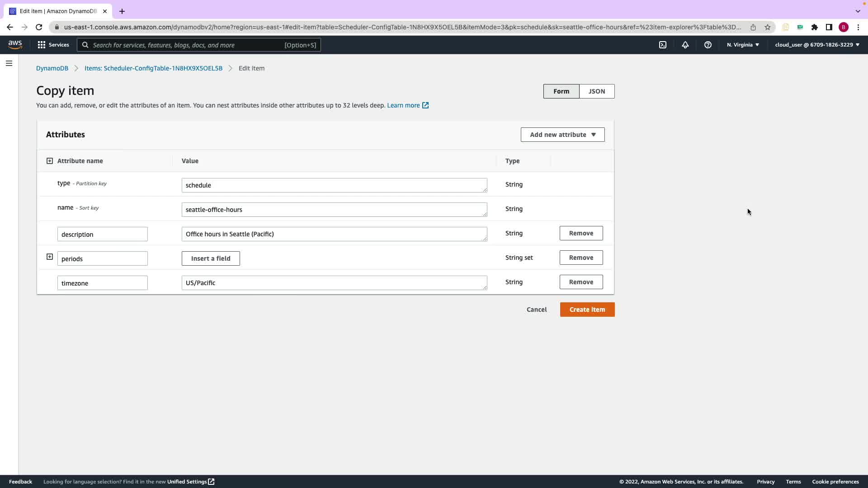Click the Create item button

pyautogui.click(x=587, y=310)
